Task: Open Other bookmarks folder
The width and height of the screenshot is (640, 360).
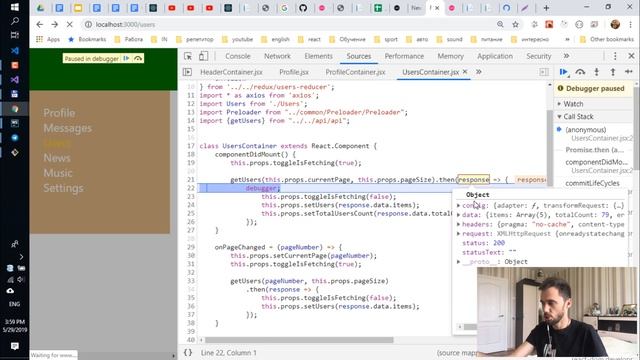Action: [x=607, y=39]
